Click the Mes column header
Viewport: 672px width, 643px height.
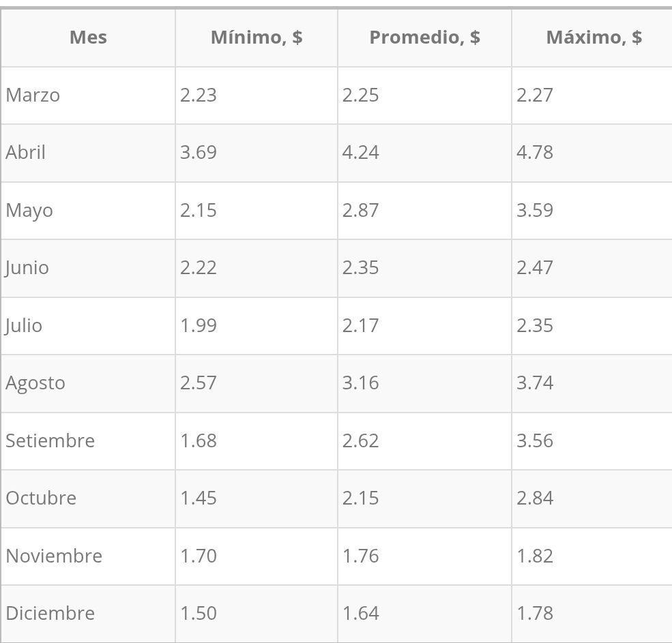pyautogui.click(x=88, y=38)
